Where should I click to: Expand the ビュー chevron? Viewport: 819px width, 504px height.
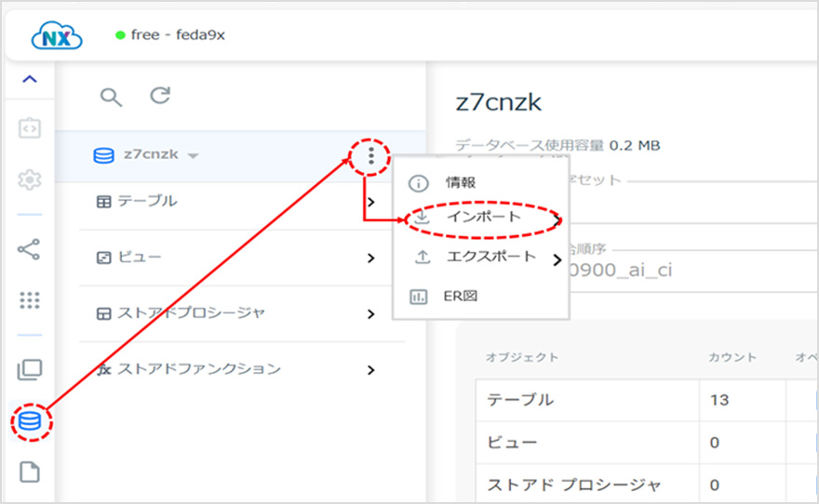coord(370,258)
